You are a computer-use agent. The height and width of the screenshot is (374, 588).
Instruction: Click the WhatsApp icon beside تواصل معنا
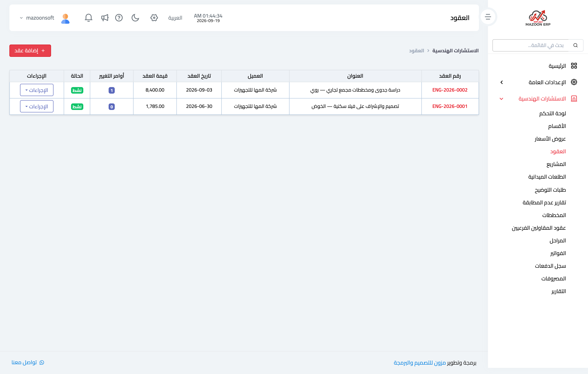click(x=42, y=362)
